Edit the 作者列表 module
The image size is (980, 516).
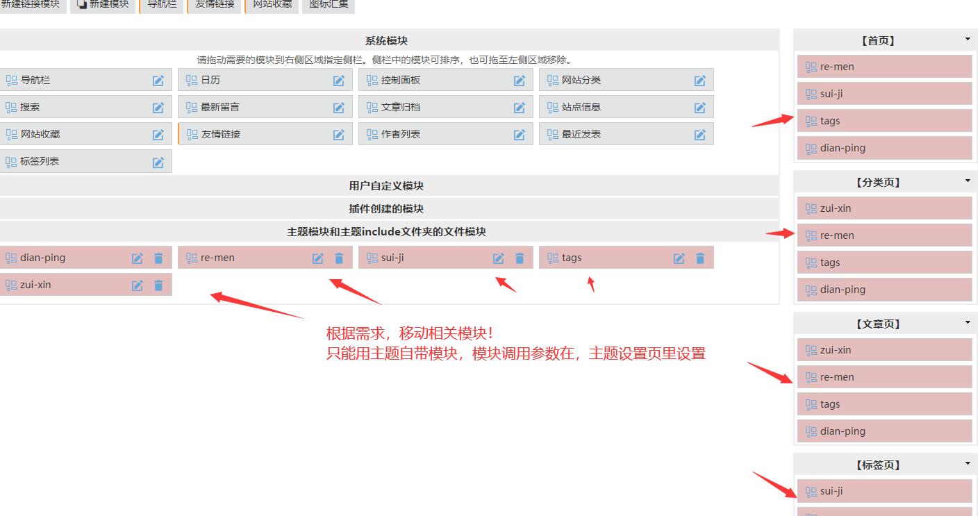(520, 135)
